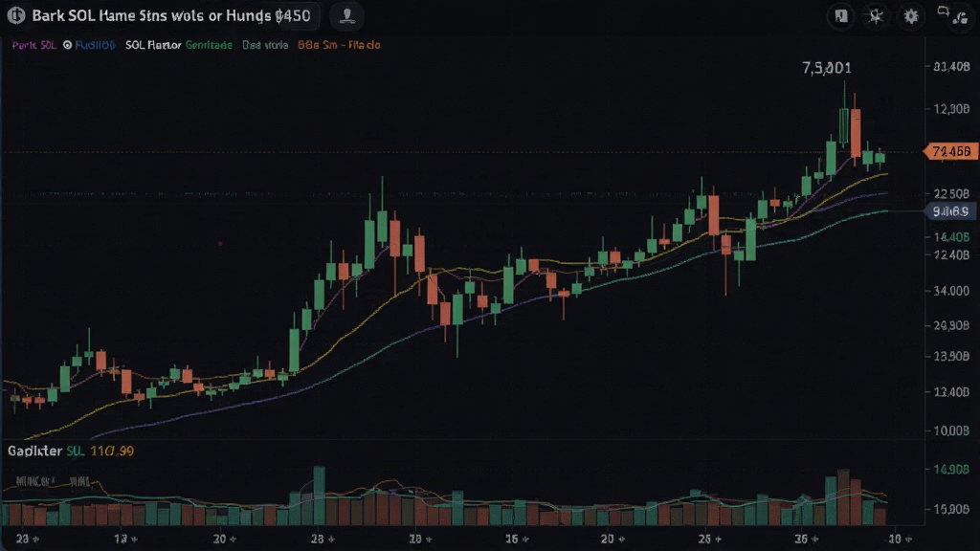Viewport: 980px width, 551px height.
Task: Toggle the circle marker next to the blue legend label
Action: pos(68,45)
